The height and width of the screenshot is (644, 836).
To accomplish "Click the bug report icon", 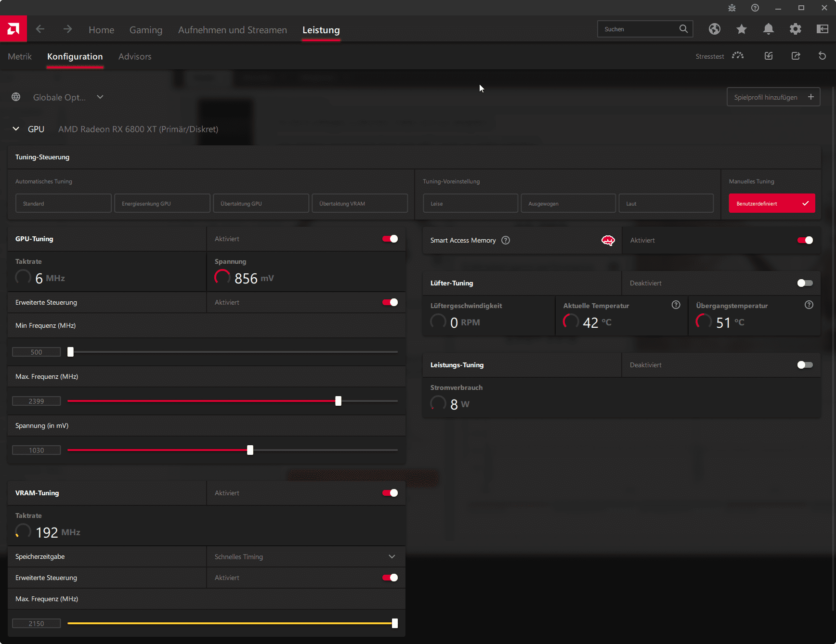I will click(x=732, y=8).
